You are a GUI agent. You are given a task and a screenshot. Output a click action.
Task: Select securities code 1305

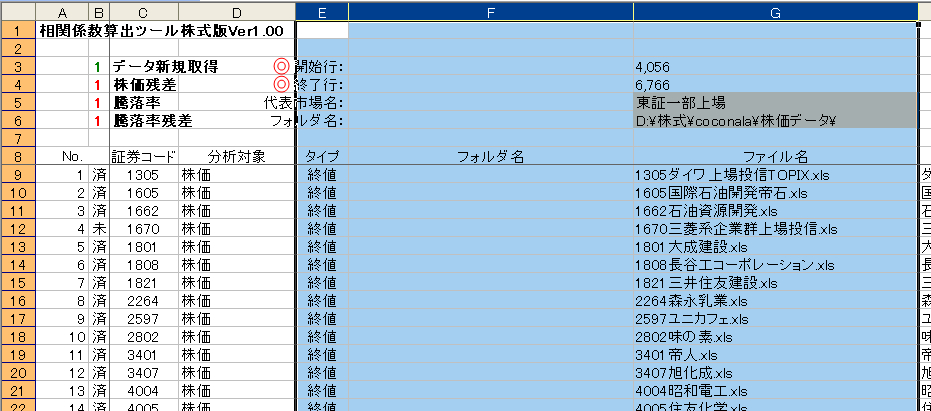point(143,175)
